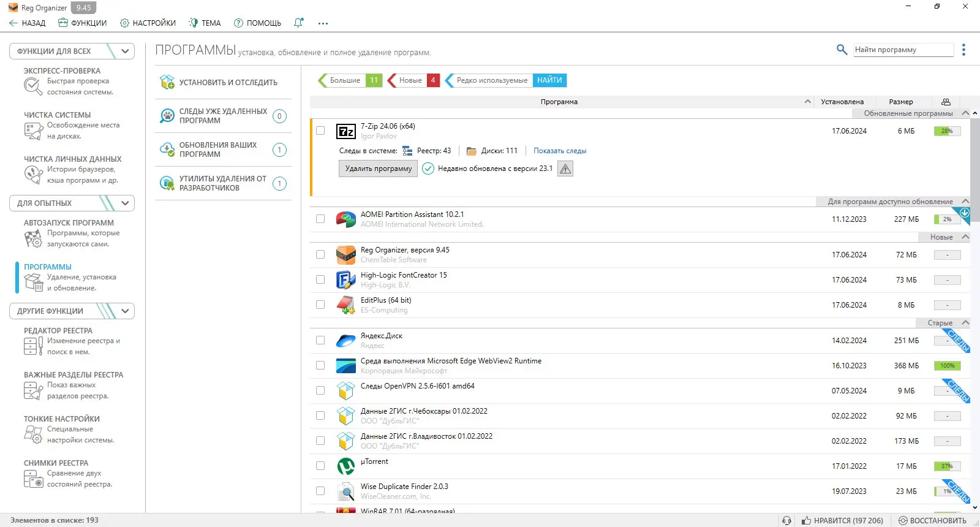Click the notification bell icon
Screen dimensions: 980x527
[298, 23]
